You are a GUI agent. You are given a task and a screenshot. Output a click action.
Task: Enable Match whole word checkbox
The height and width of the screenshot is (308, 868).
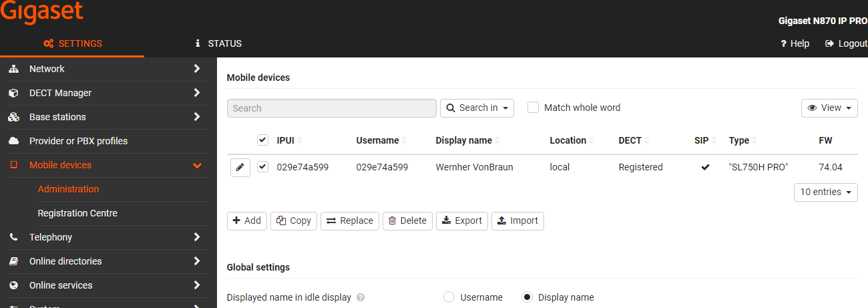pos(533,108)
